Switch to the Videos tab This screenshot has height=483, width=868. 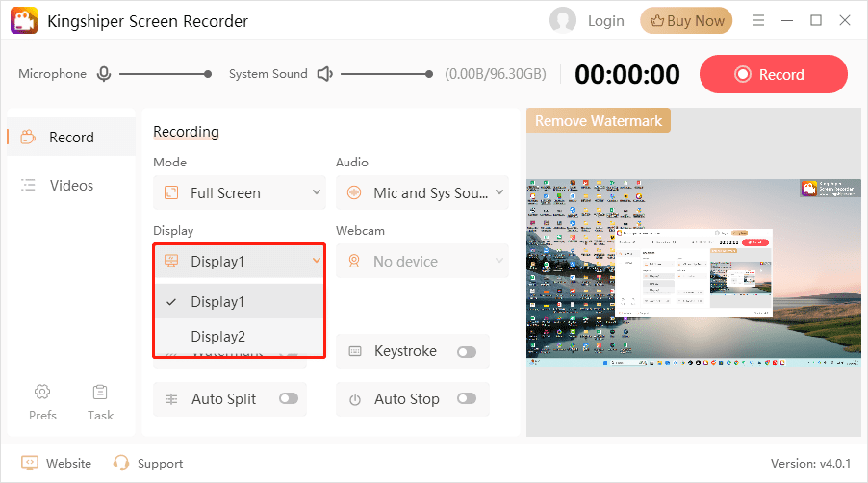71,185
